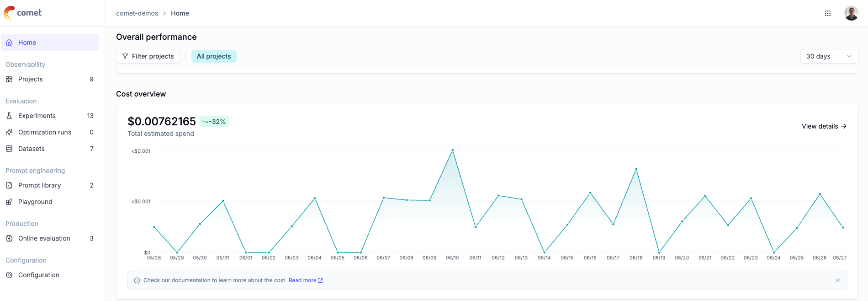Click the Online evaluation icon
Screen dimensions: 868x301
point(9,238)
